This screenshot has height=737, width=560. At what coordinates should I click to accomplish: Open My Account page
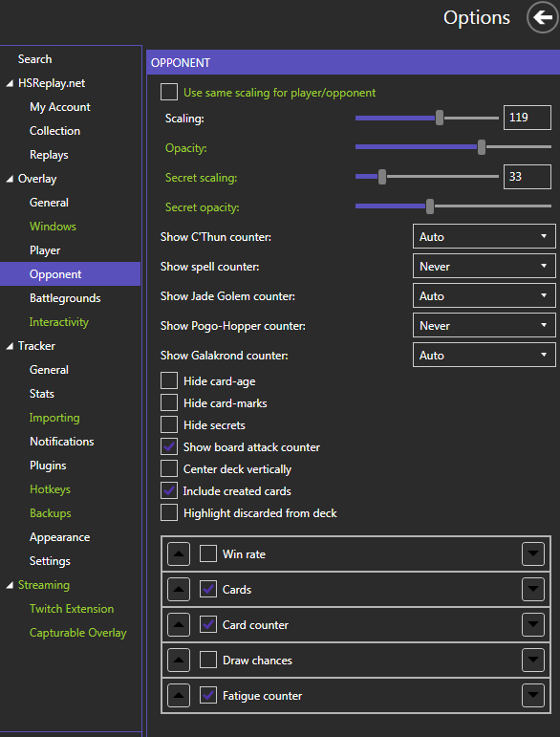(60, 107)
